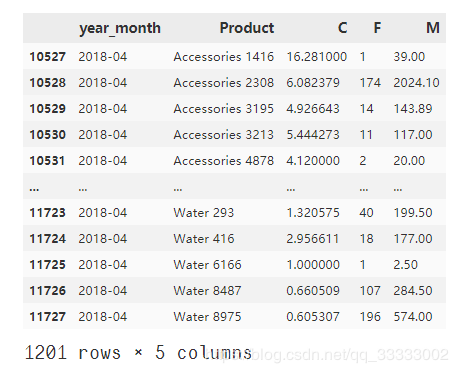Image resolution: width=458 pixels, height=373 pixels.
Task: Click the 4.120000 value cell
Action: click(x=313, y=161)
